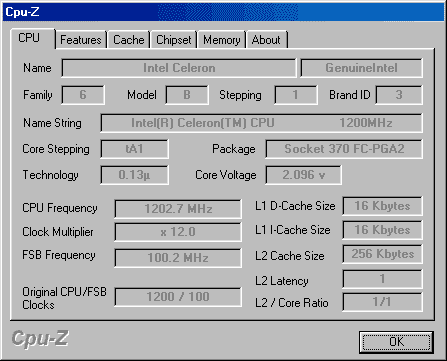Switch to the Chipset tab
447x361 pixels.
[174, 40]
